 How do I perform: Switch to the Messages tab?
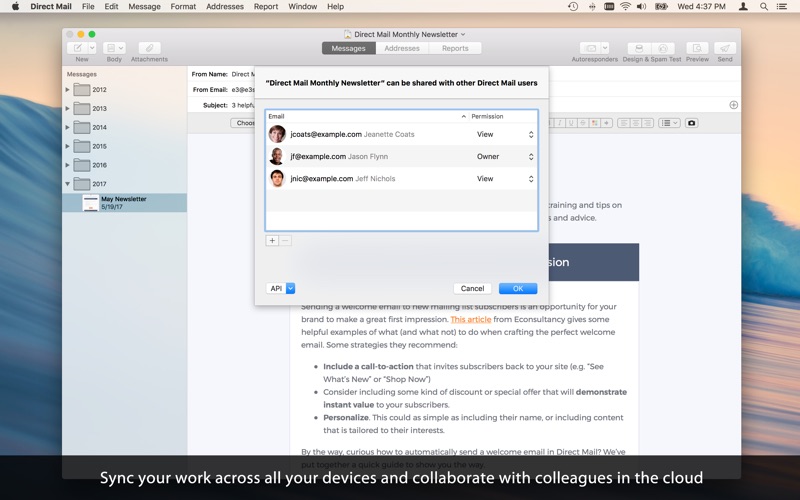(348, 48)
